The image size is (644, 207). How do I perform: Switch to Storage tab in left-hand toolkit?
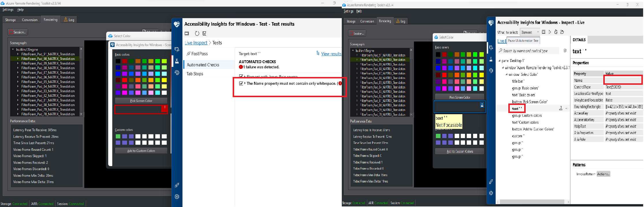click(x=10, y=20)
